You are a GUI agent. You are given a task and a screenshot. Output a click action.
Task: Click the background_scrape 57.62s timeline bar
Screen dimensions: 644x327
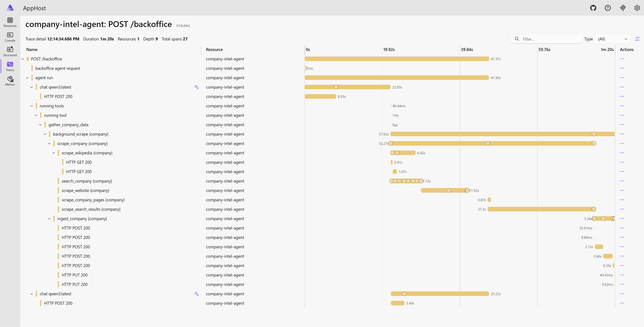[500, 134]
